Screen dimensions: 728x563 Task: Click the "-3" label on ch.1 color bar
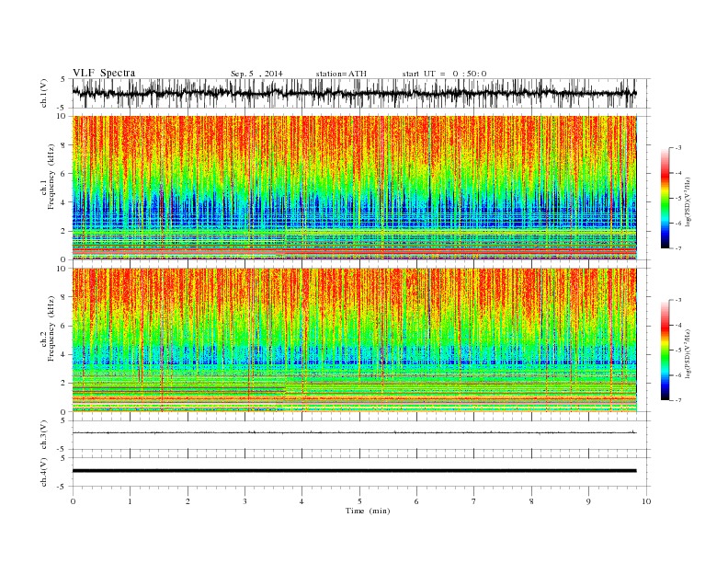(678, 148)
